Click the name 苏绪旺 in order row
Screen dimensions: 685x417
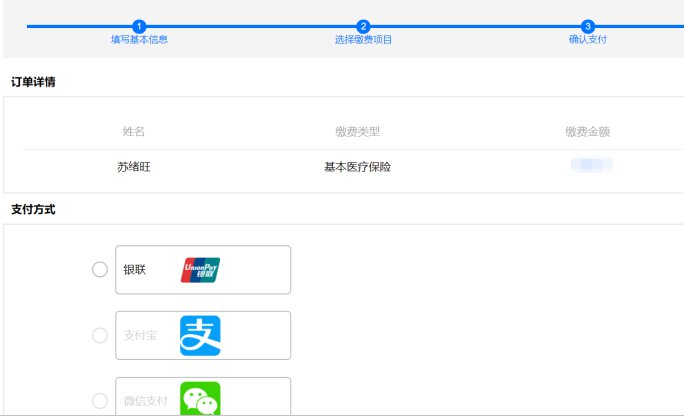tap(134, 167)
